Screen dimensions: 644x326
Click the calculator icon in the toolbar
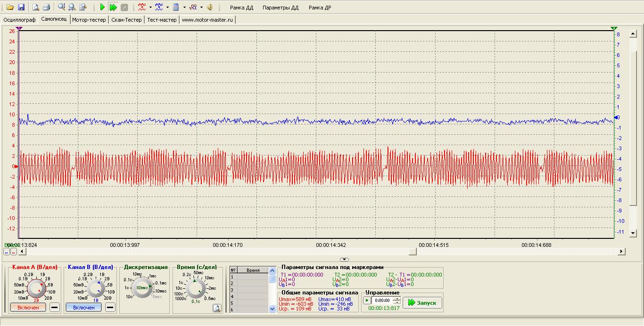click(176, 8)
